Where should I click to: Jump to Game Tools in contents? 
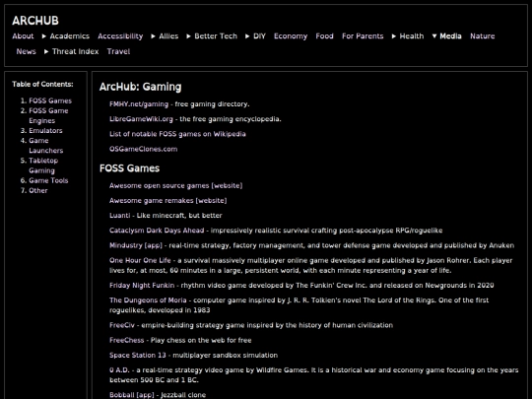click(48, 180)
